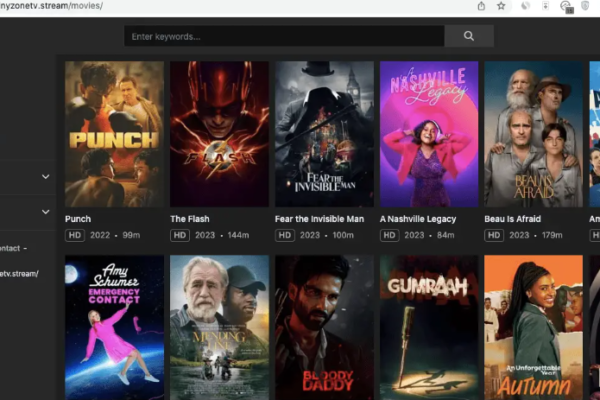This screenshot has height=400, width=600.
Task: Click the 99m runtime of Punch
Action: click(x=131, y=235)
